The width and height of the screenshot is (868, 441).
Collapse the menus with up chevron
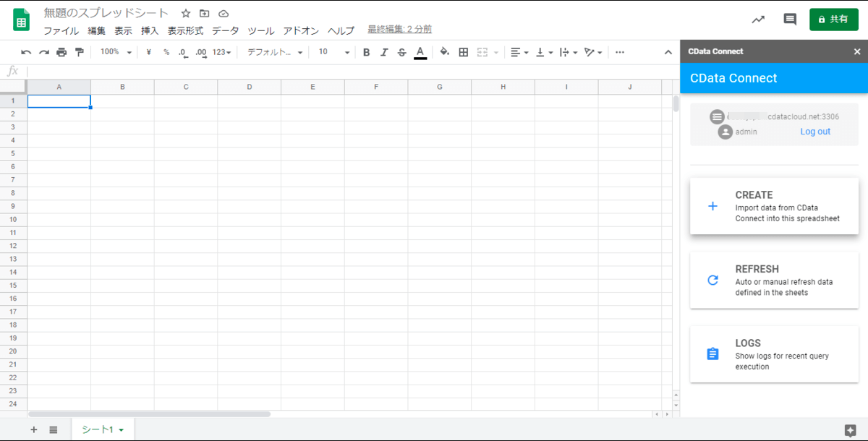[x=668, y=52]
